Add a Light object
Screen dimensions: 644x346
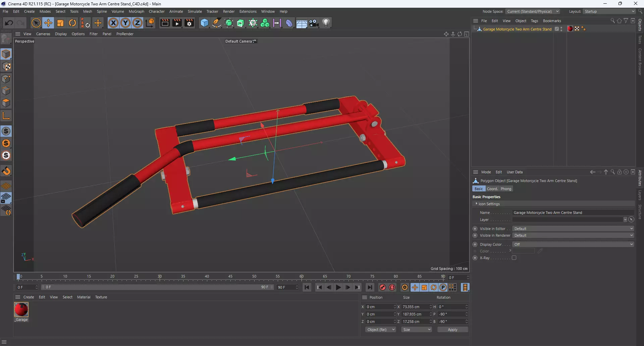(x=326, y=23)
